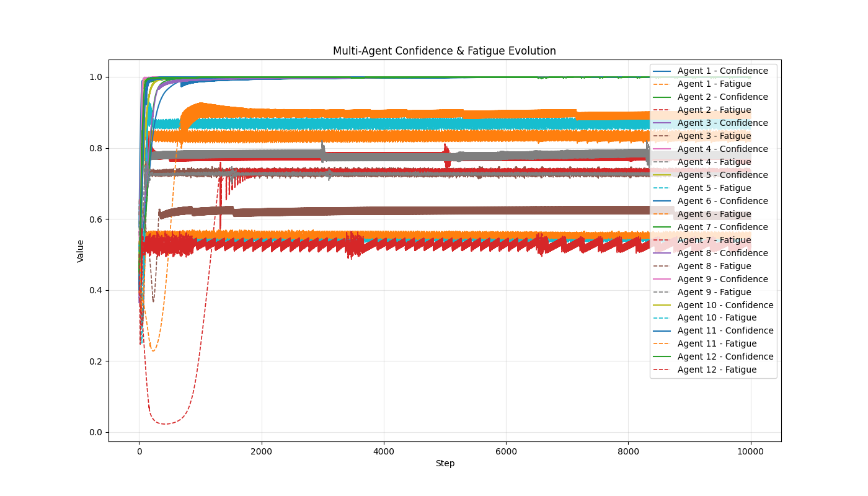Click the green line sample beside Agent 12 - Confidence
The width and height of the screenshot is (868, 496).
662,357
